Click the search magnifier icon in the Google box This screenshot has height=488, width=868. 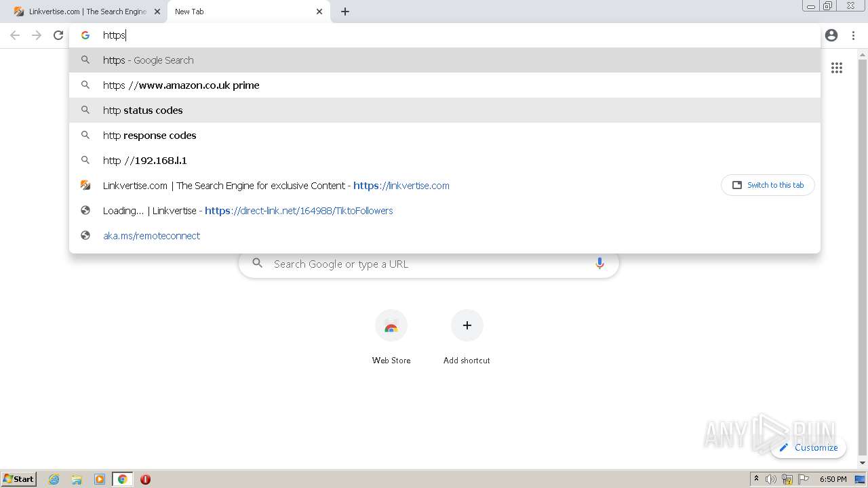tap(257, 263)
